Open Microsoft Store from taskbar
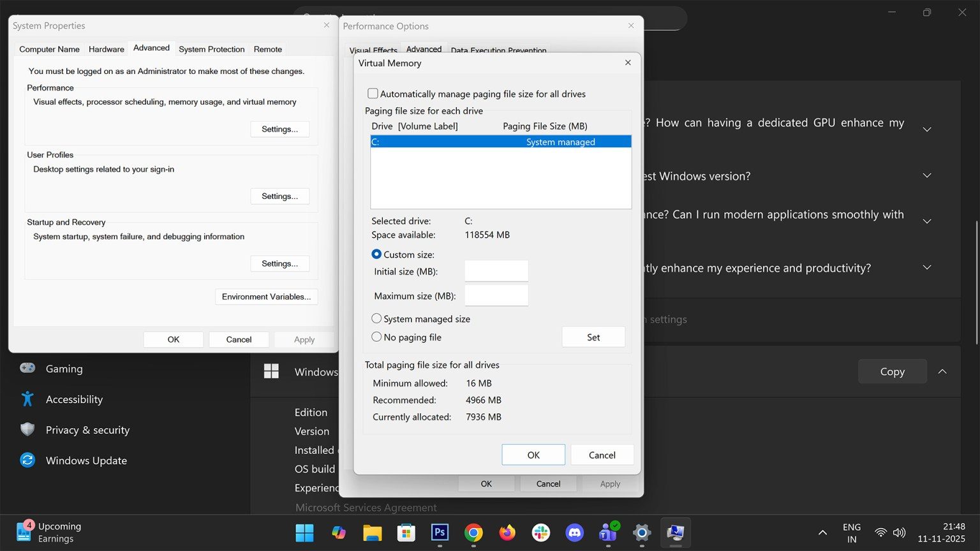 pos(406,533)
